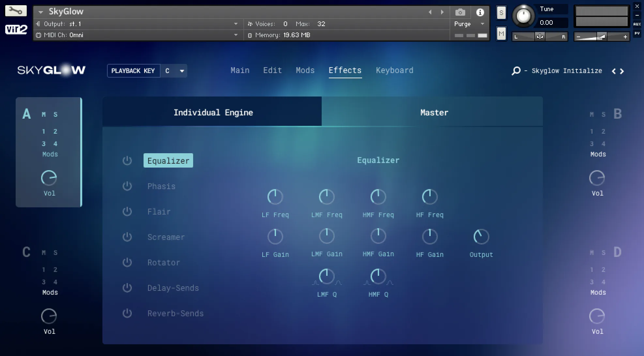The height and width of the screenshot is (356, 644).
Task: Click the Purge button
Action: coord(463,23)
